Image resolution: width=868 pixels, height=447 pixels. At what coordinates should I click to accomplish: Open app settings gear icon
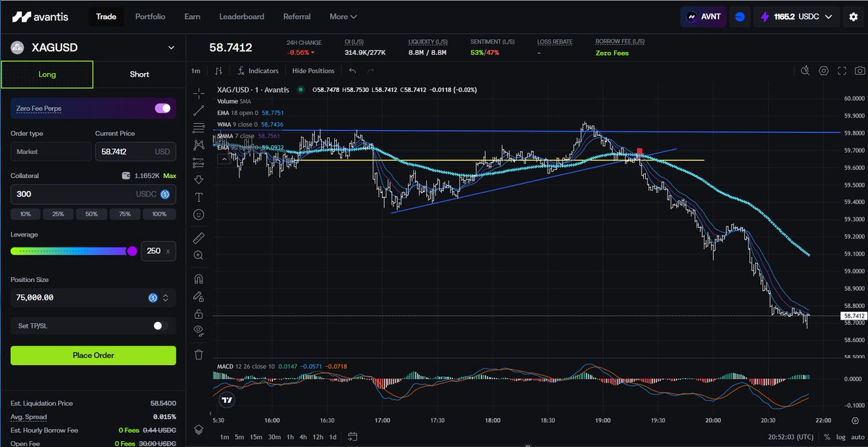pyautogui.click(x=854, y=17)
